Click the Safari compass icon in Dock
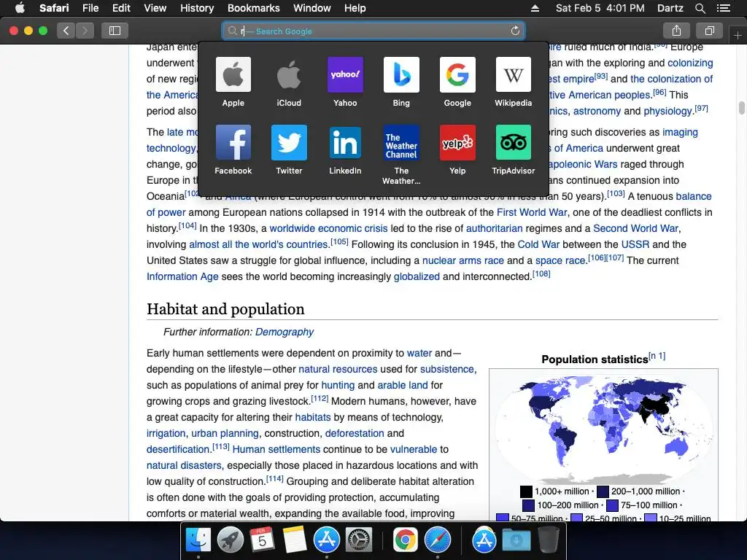Viewport: 747px width, 560px height. [x=438, y=540]
